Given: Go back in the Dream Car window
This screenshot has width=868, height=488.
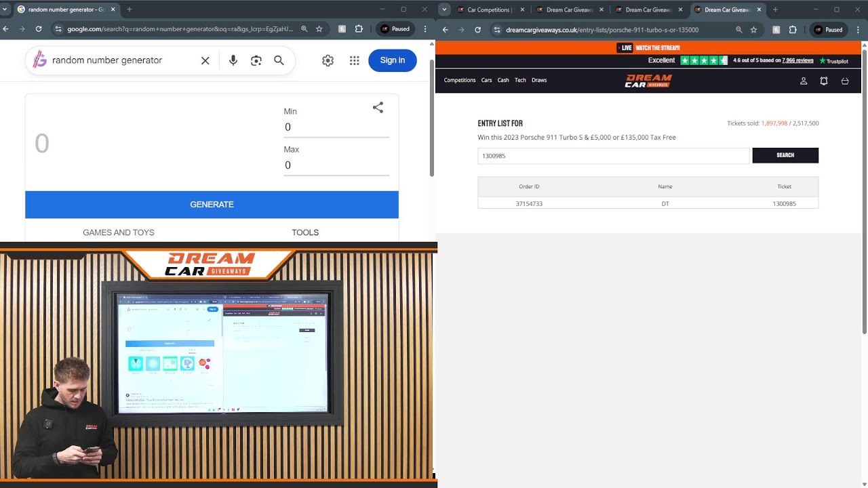Looking at the screenshot, I should point(445,30).
